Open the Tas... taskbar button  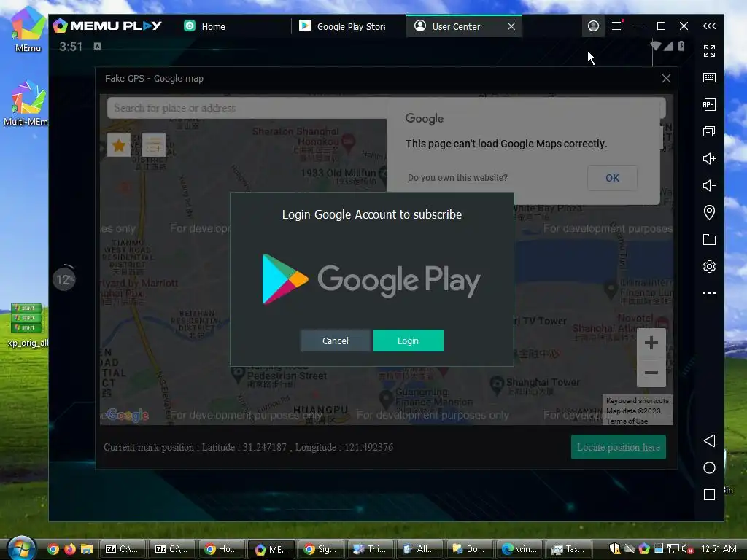(568, 549)
